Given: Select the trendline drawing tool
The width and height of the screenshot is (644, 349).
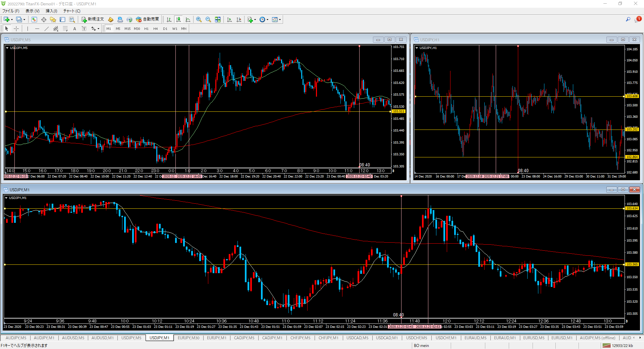Looking at the screenshot, I should point(46,29).
